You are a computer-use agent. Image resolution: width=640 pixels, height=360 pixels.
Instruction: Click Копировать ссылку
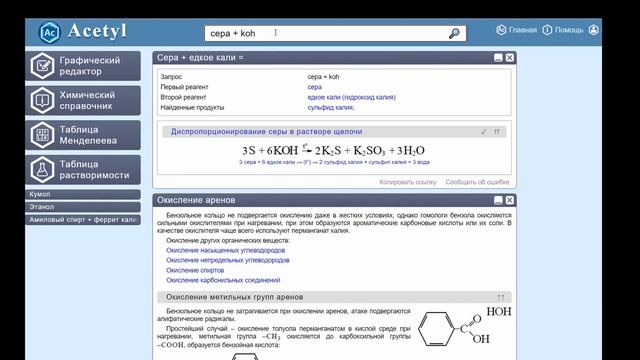coord(408,182)
